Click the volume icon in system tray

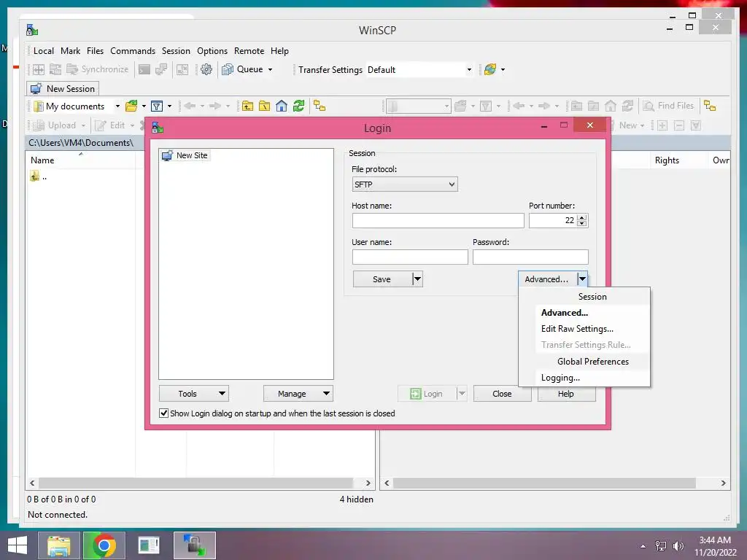pyautogui.click(x=678, y=546)
